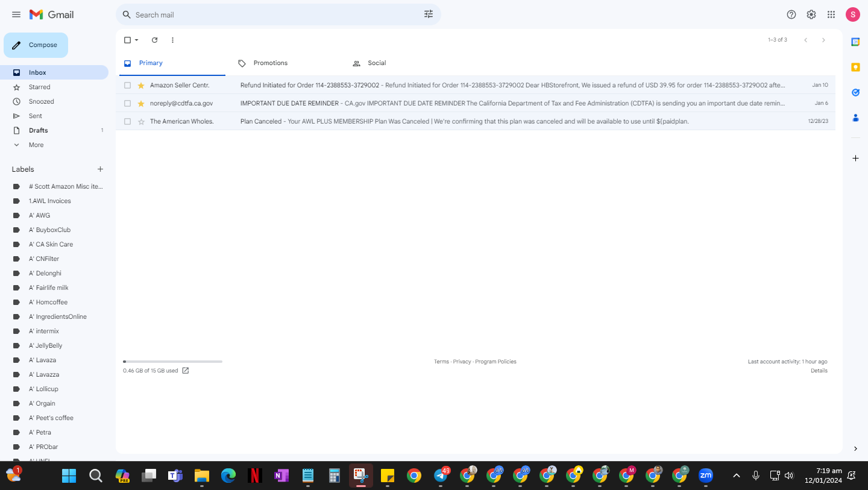Go to newer emails arrow
Viewport: 868px width, 490px height.
(x=805, y=40)
